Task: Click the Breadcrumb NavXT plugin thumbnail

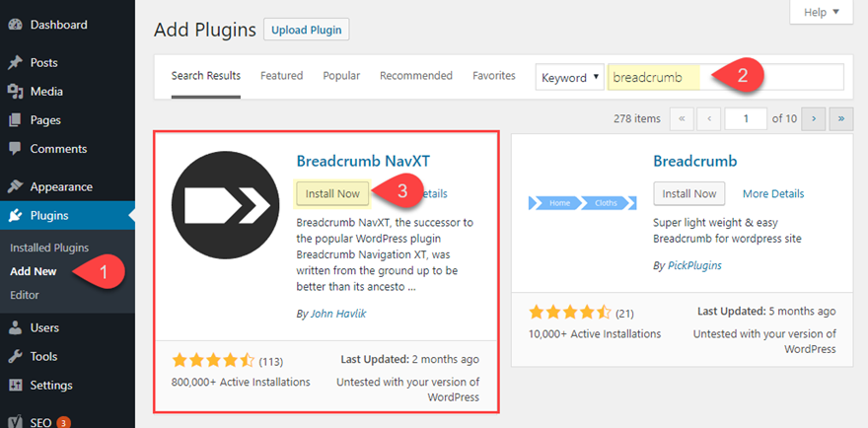Action: pos(226,204)
